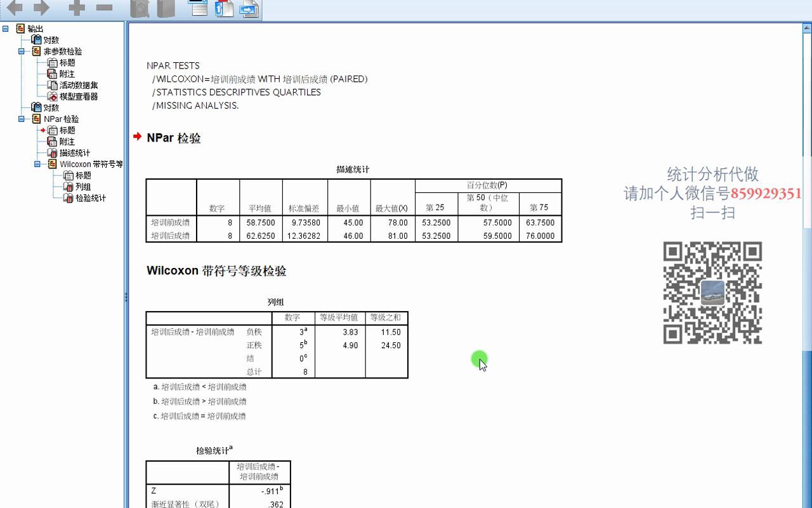
Task: Click the vertical scrollbar of output pane
Action: coord(808,267)
